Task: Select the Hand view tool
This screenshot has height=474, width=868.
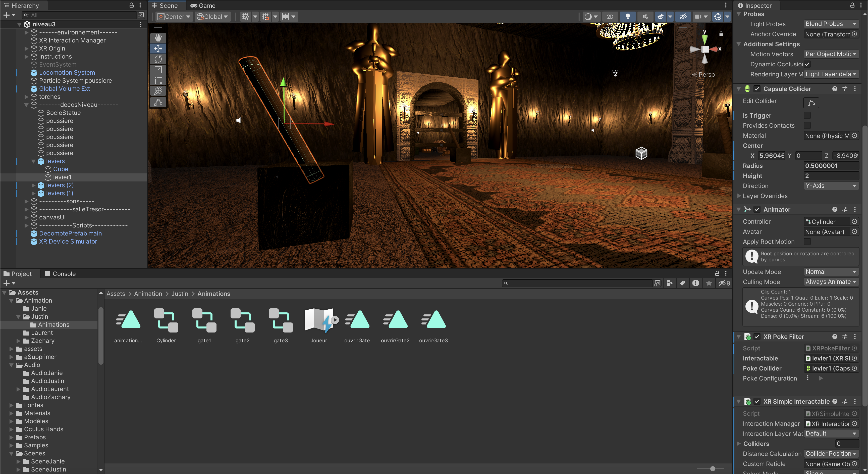Action: [x=158, y=38]
